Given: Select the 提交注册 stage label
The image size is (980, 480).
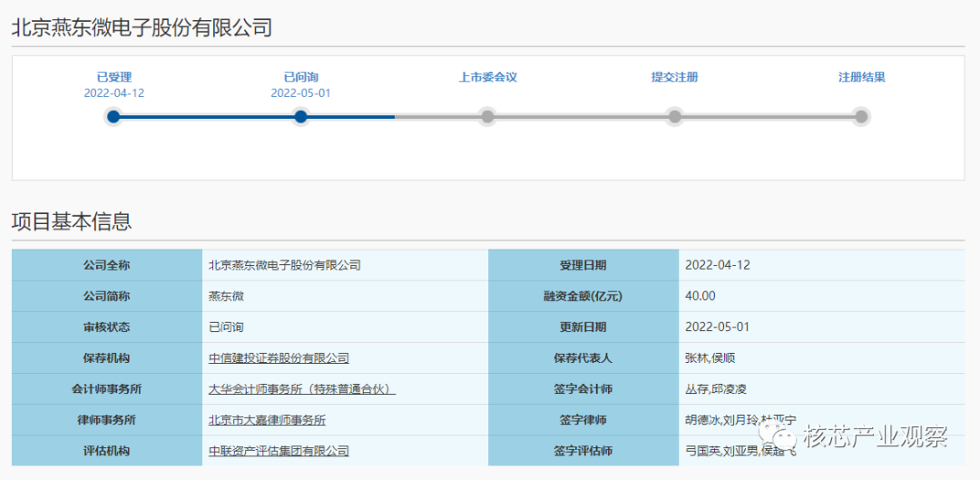Looking at the screenshot, I should [674, 77].
